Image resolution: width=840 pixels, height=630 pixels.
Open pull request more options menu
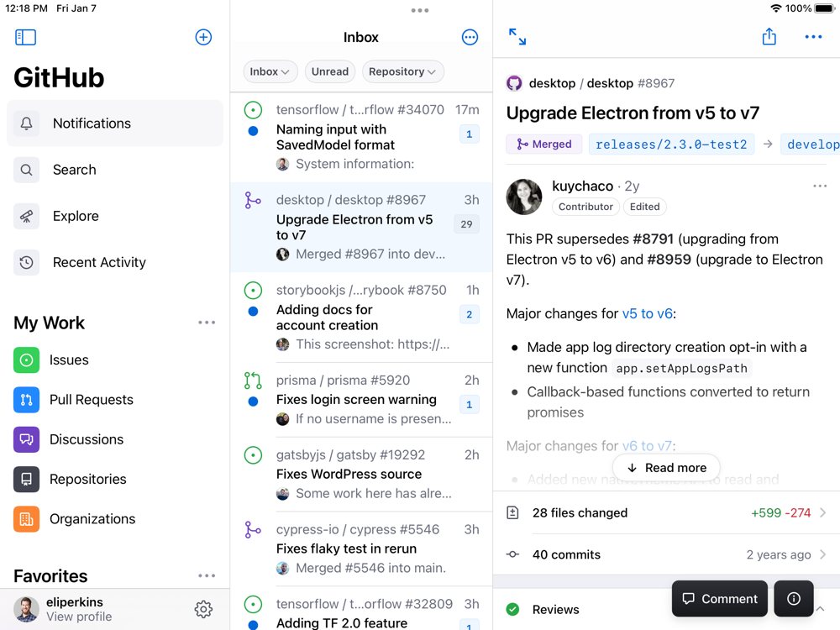(x=813, y=37)
